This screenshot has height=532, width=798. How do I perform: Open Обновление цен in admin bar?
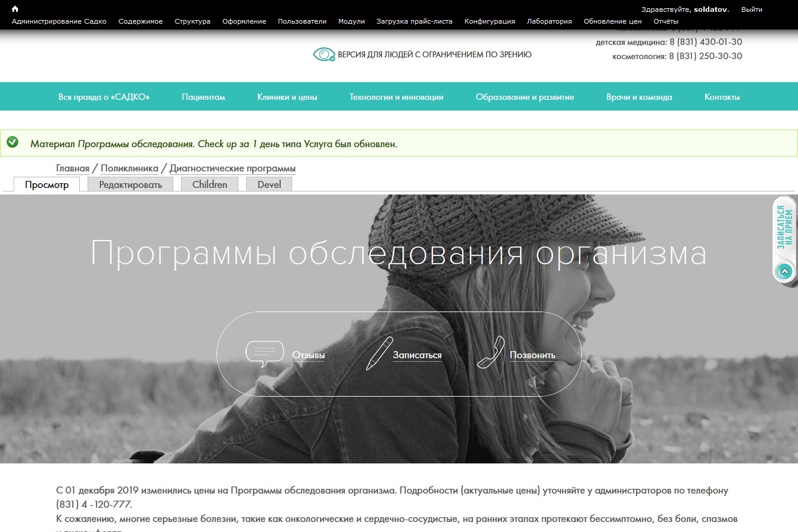(x=613, y=21)
